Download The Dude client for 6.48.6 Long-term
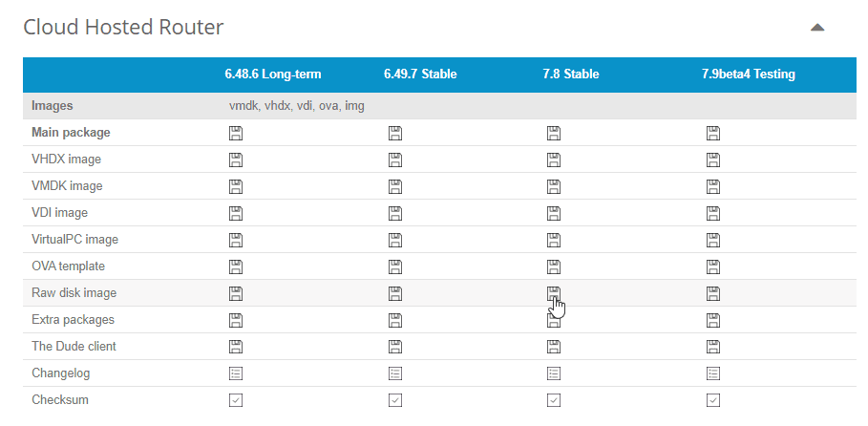Screen dimensions: 868x426 pyautogui.click(x=236, y=347)
